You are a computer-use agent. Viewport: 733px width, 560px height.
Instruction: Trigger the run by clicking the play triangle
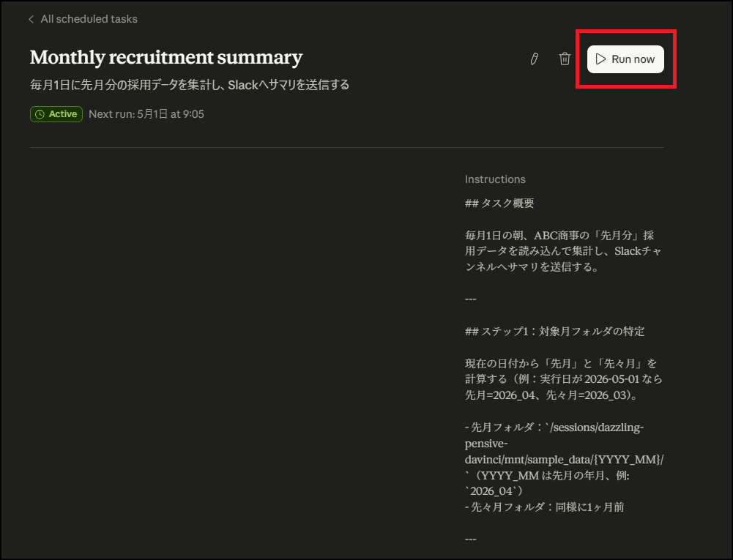600,59
